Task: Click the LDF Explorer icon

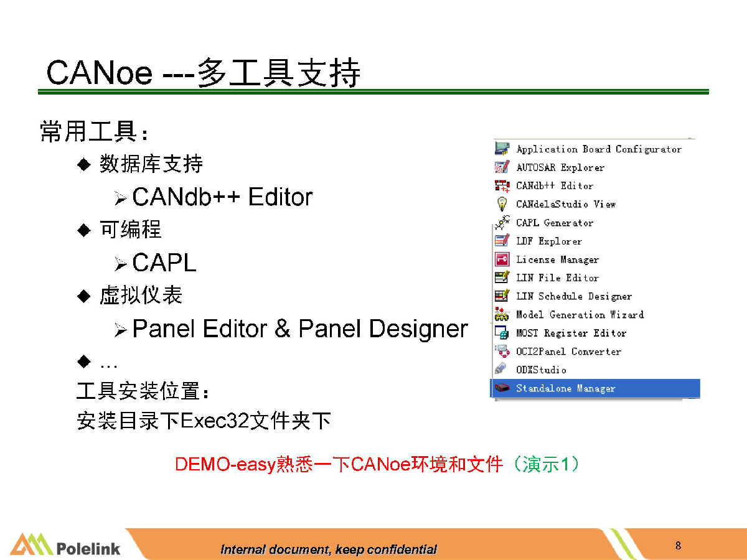Action: pyautogui.click(x=502, y=241)
